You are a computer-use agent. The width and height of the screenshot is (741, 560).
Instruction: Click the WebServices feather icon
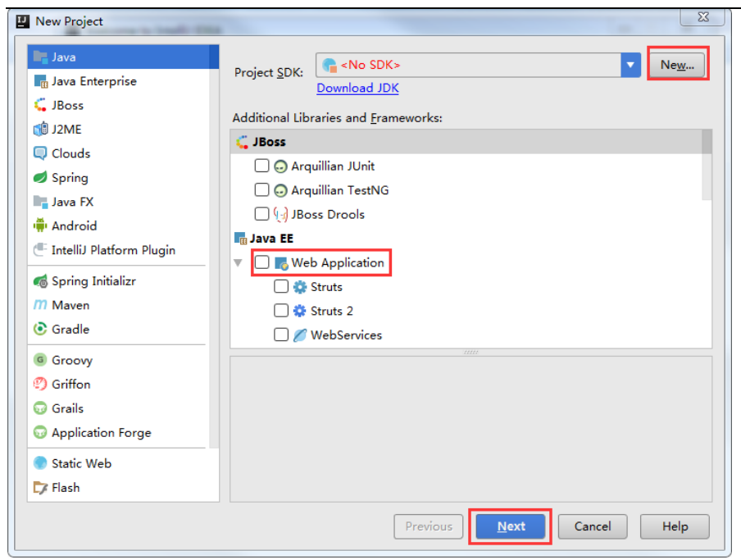[300, 335]
